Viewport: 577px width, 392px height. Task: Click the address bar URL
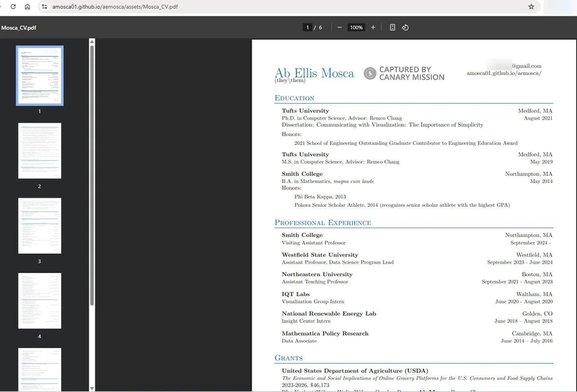point(115,6)
